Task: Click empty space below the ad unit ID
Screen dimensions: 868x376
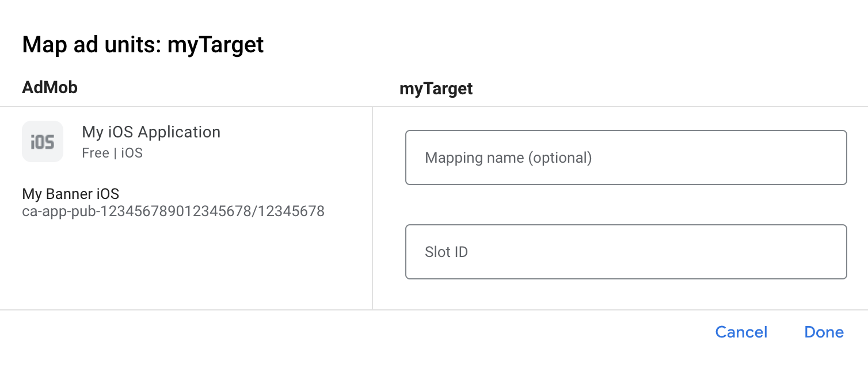Action: [x=173, y=264]
